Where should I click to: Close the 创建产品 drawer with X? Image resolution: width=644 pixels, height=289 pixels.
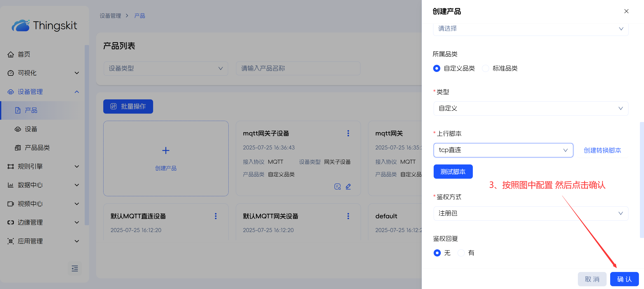pyautogui.click(x=626, y=11)
